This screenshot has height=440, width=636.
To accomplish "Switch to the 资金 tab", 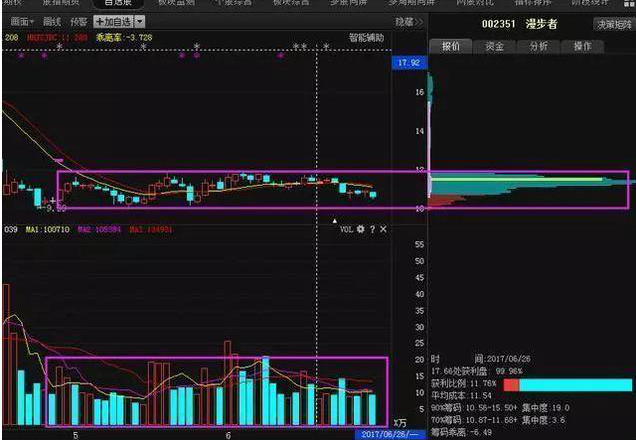I will click(x=494, y=46).
